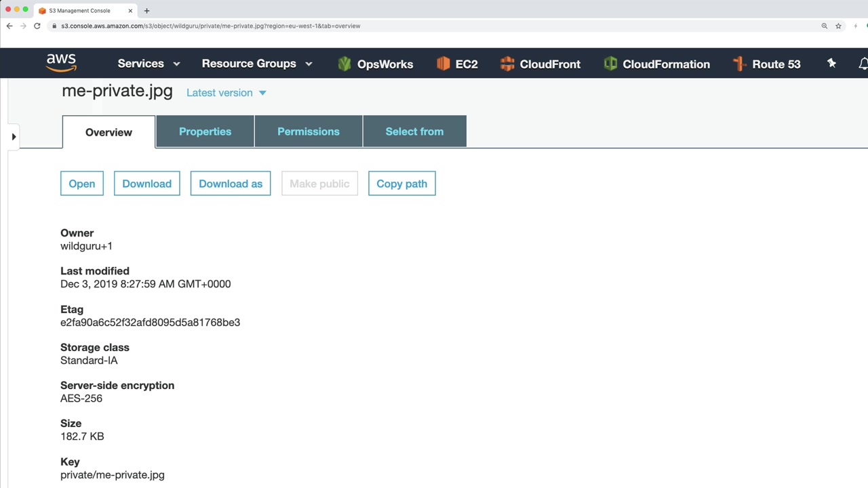Screen dimensions: 868x488
Task: Click the AES-256 encryption value
Action: [x=81, y=399]
